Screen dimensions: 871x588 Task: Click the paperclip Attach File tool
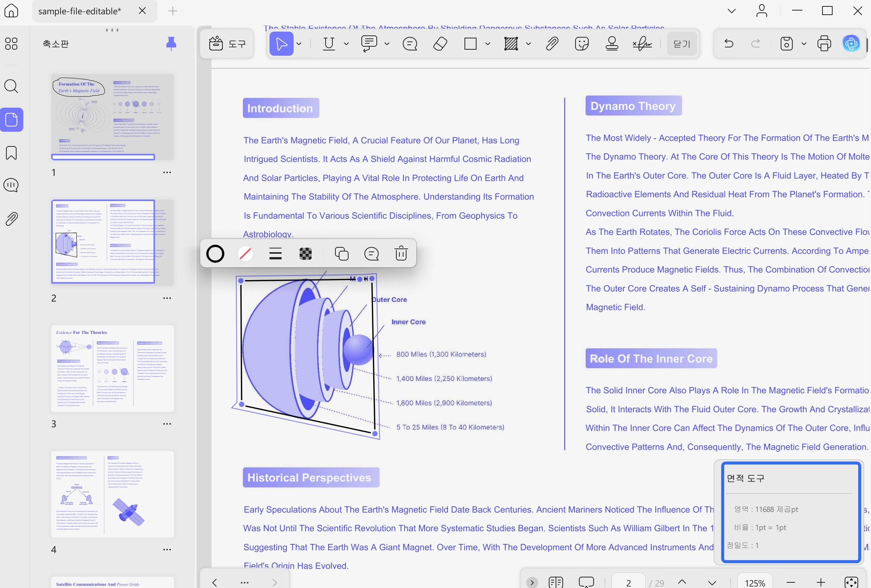[x=552, y=44]
